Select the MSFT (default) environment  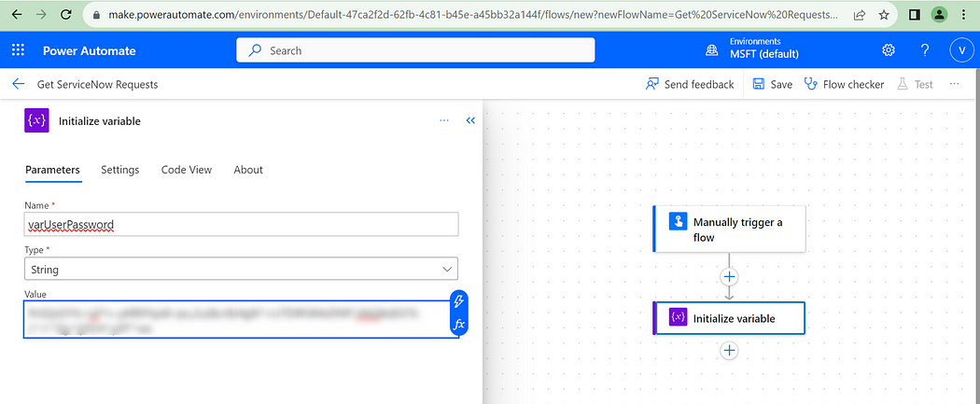tap(763, 54)
